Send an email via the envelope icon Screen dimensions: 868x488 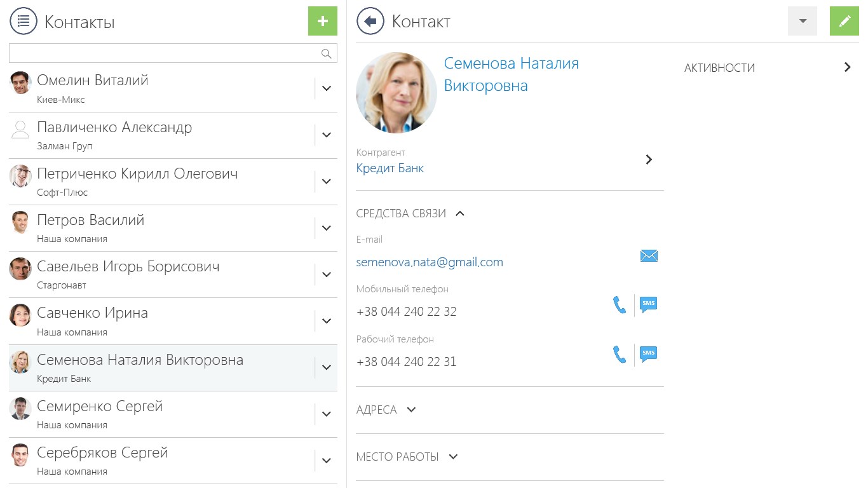point(649,255)
